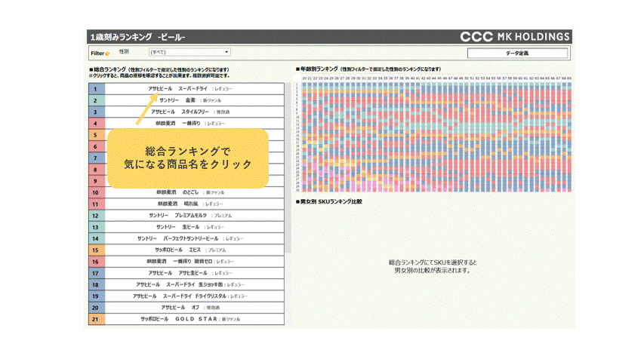
Task: Click the ranking list vertical scrollbar
Action: click(x=288, y=168)
